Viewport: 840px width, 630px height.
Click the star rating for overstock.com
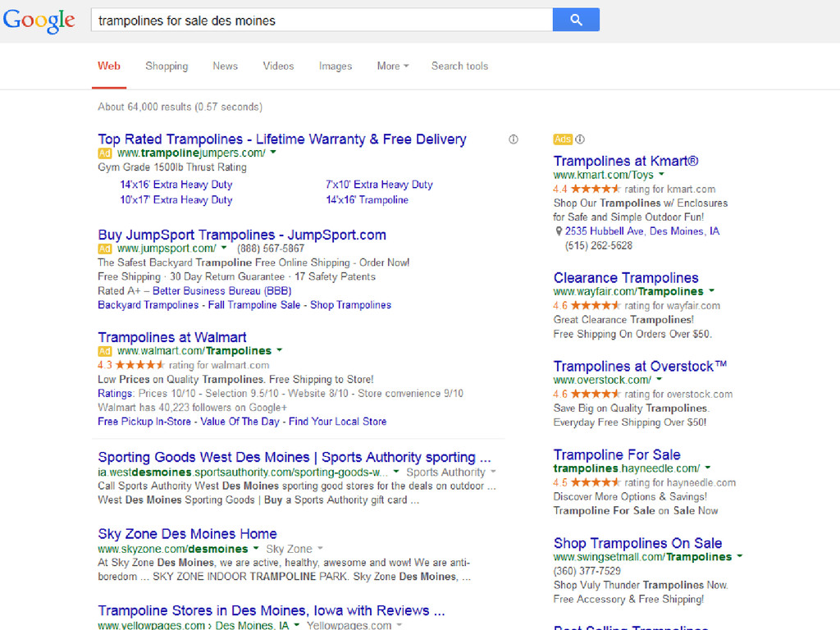tap(596, 395)
